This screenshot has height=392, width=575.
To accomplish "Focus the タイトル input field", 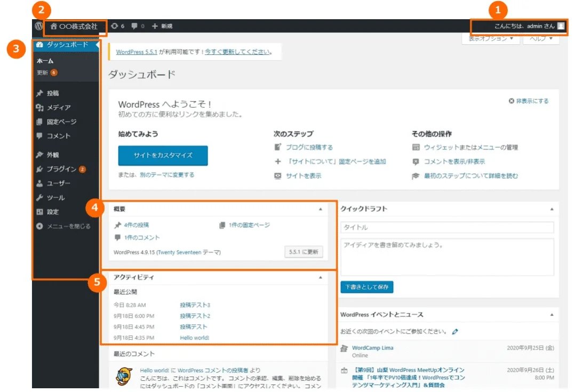I will (x=447, y=227).
